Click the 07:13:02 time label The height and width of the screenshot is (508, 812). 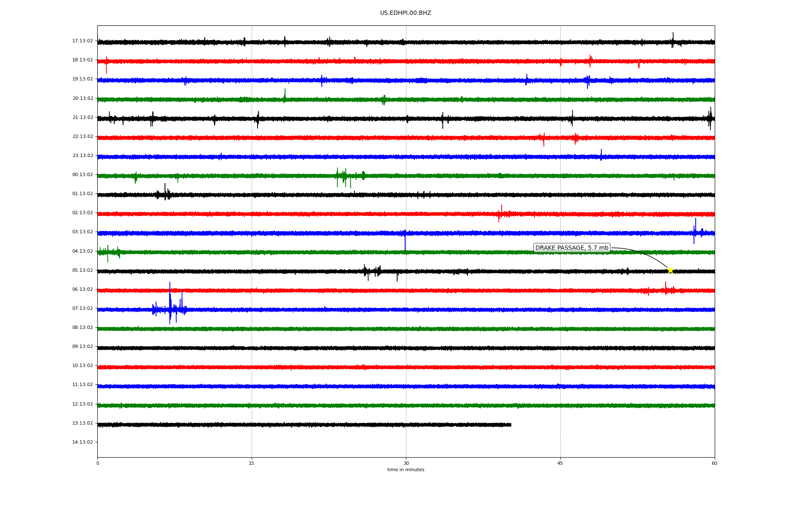[x=82, y=309]
